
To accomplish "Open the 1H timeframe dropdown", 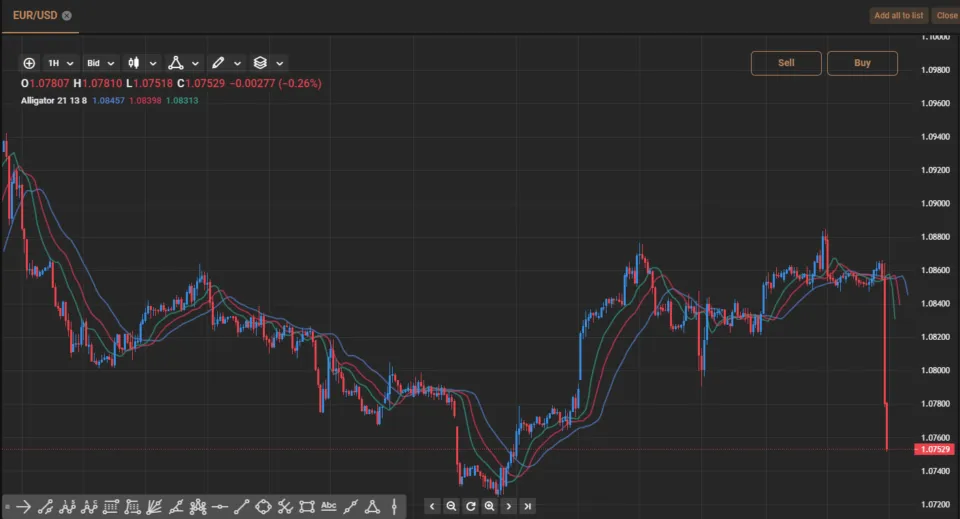I will pos(61,63).
